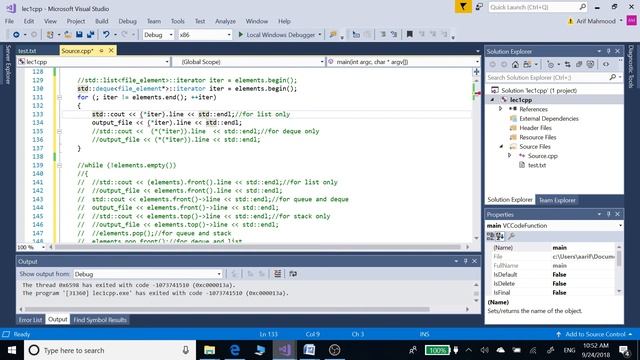Click the Collapse All icon in Solution Explorer
The width and height of the screenshot is (640, 360).
579,64
